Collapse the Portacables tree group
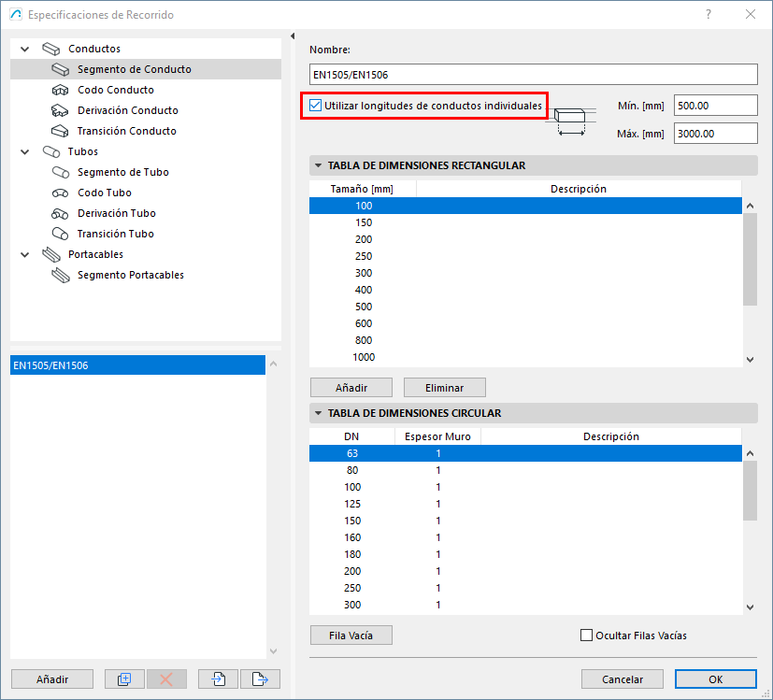The width and height of the screenshot is (773, 700). [24, 255]
